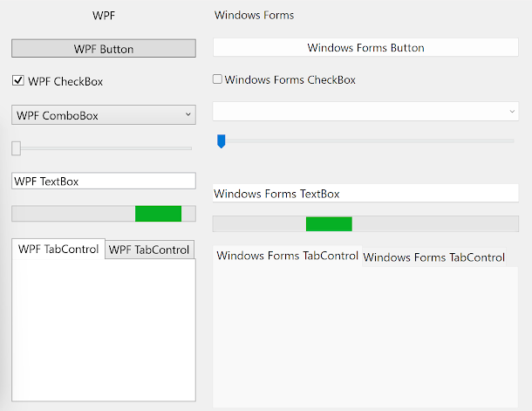Click the WPF green progress bar
Screen dimensions: 532x411
(104, 214)
